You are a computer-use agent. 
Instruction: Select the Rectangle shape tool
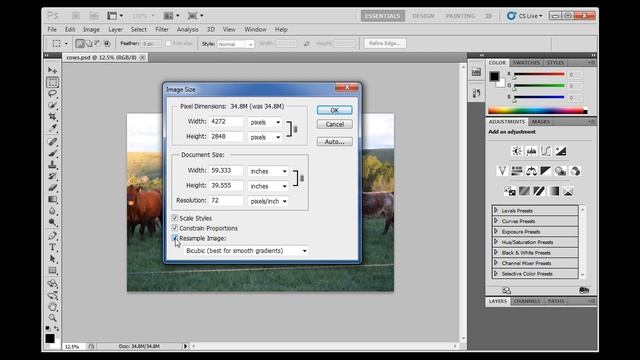[52, 270]
